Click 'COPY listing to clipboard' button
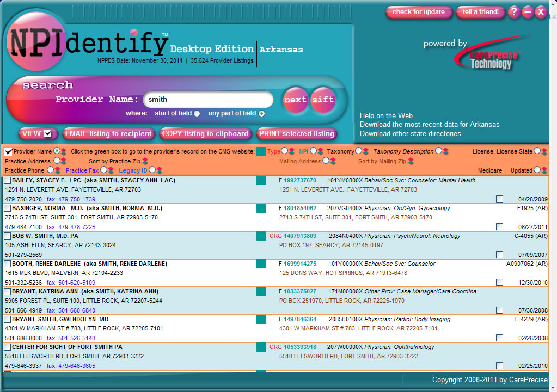The image size is (557, 392). tap(205, 134)
